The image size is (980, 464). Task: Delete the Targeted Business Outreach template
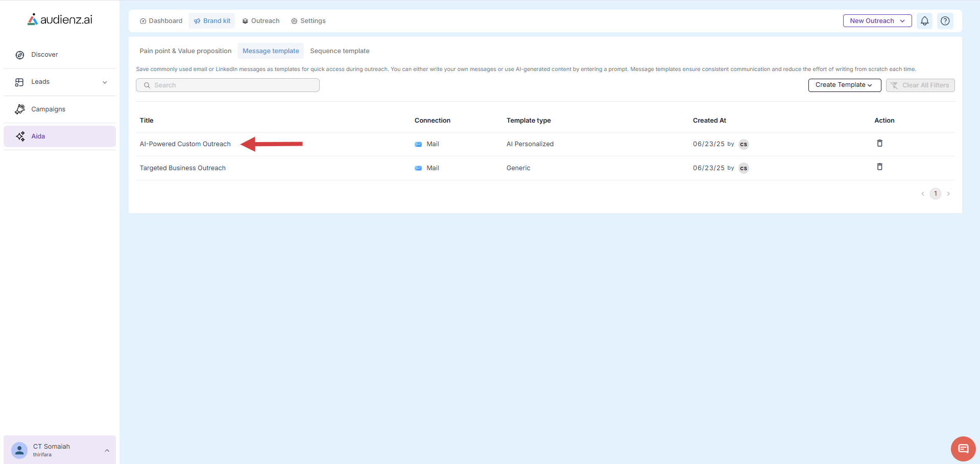pos(880,167)
